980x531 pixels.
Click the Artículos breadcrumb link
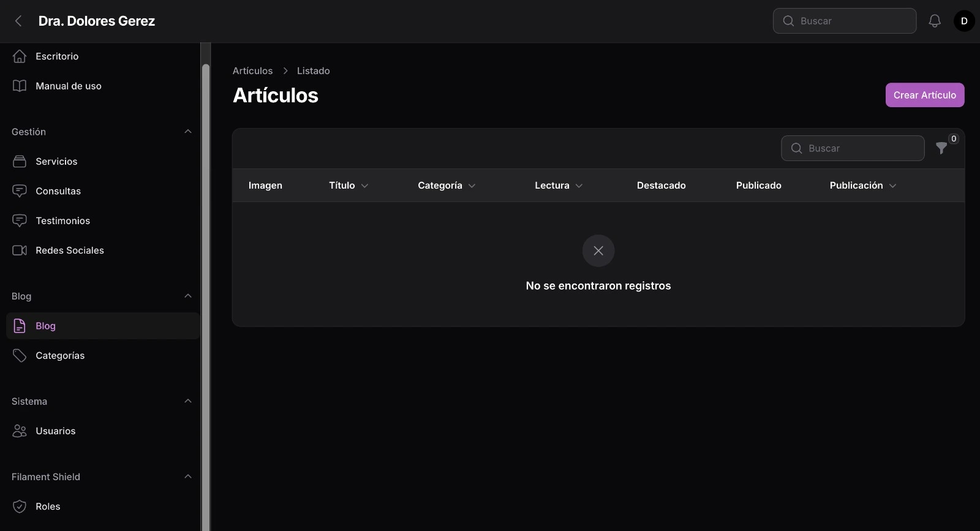[252, 71]
